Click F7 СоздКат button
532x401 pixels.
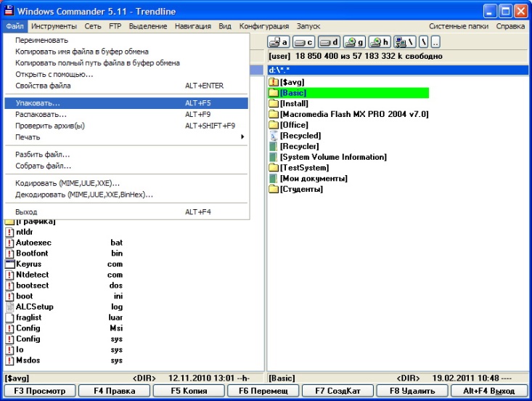click(337, 391)
